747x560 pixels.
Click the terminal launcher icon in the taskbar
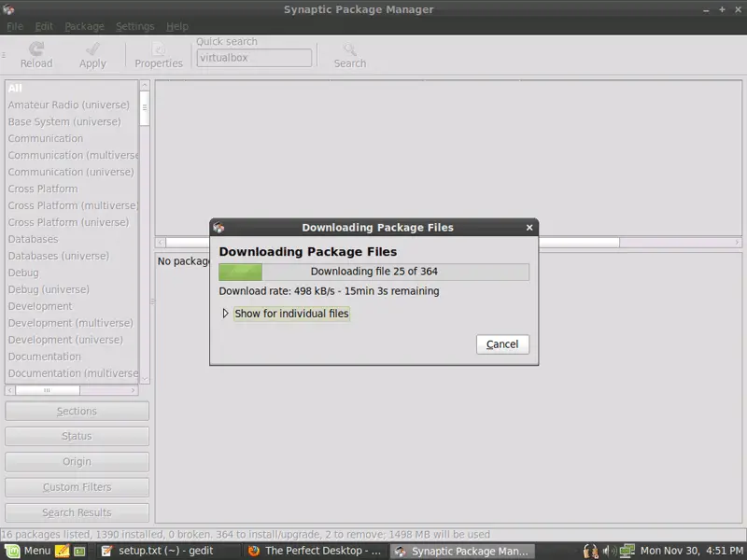coord(79,552)
